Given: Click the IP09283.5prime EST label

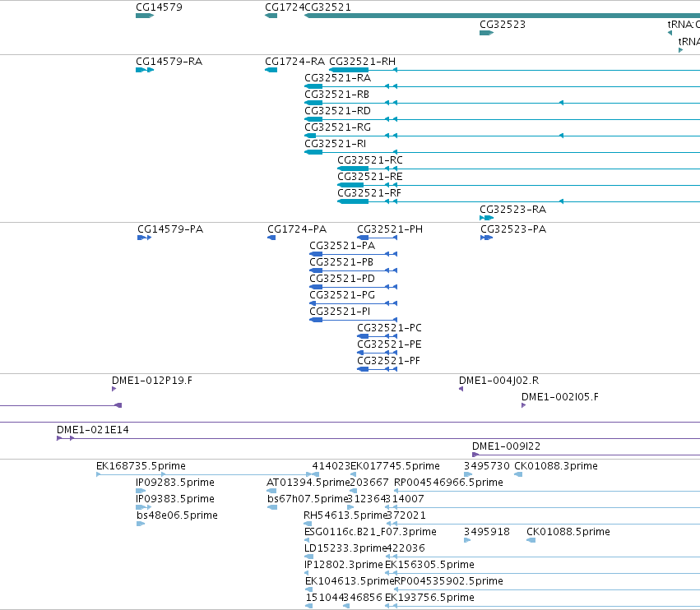Looking at the screenshot, I should 175,483.
